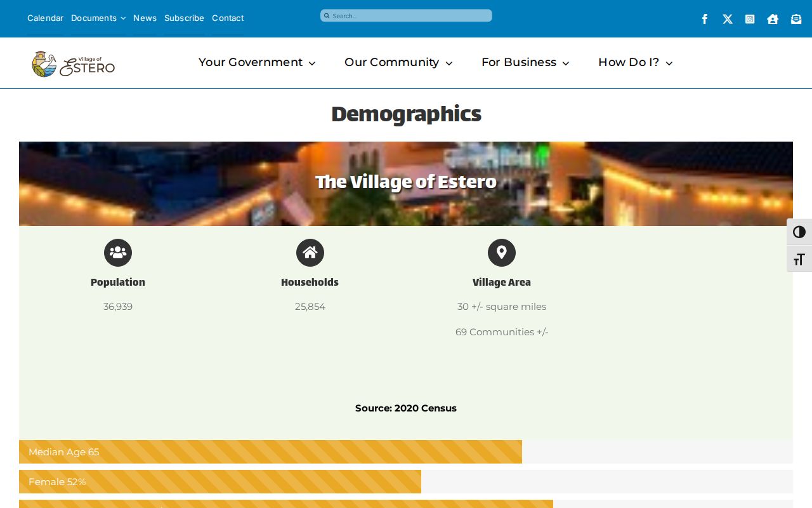Viewport: 812px width, 508px height.
Task: Click the Demographics page heading
Action: [406, 114]
